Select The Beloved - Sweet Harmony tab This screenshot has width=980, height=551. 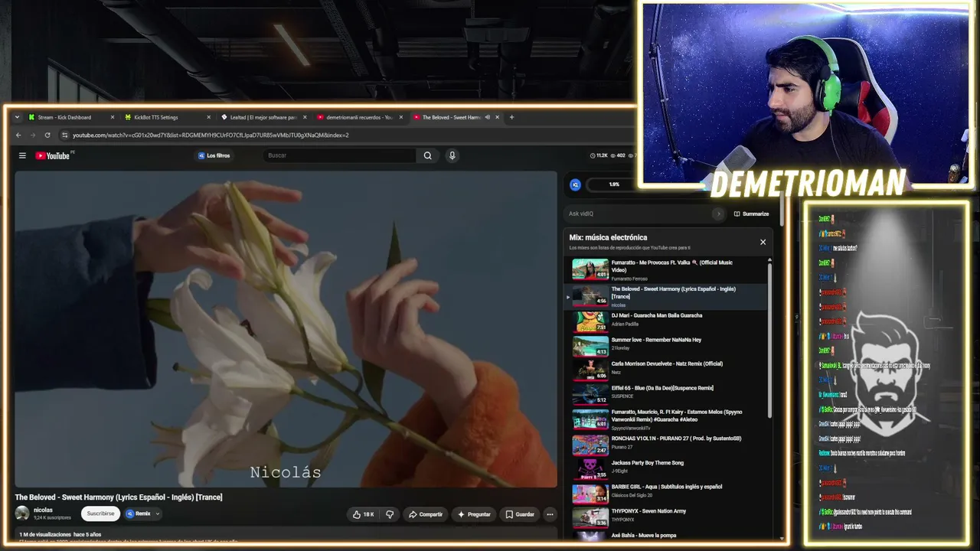point(452,117)
